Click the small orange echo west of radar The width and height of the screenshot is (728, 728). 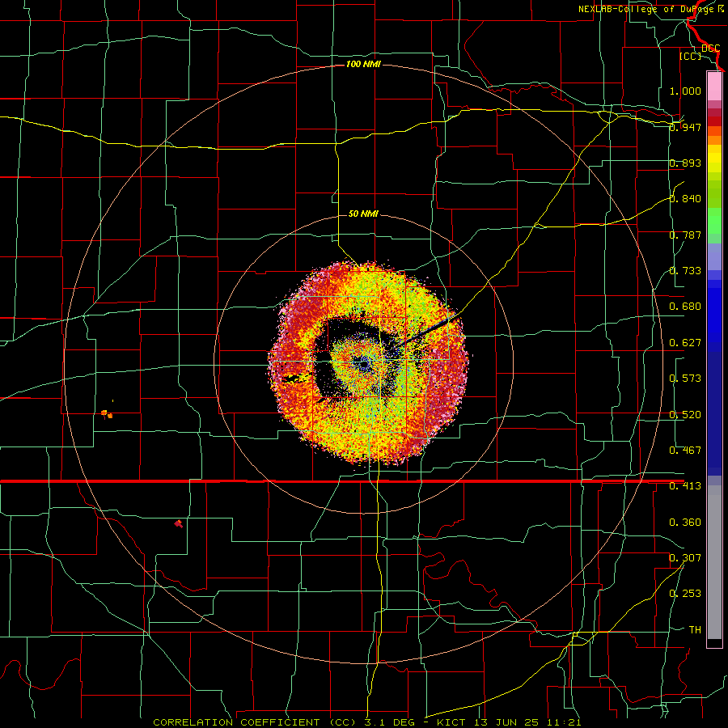pos(107,413)
